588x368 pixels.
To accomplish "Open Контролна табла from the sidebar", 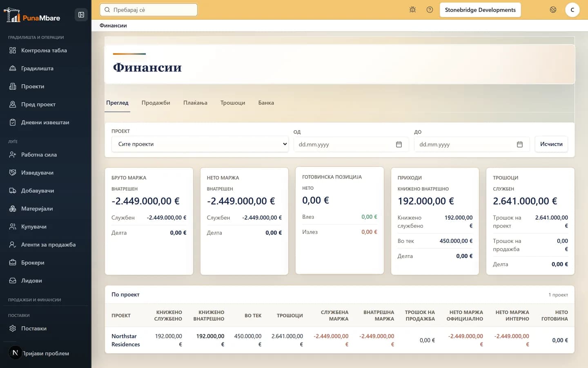I will click(x=44, y=50).
